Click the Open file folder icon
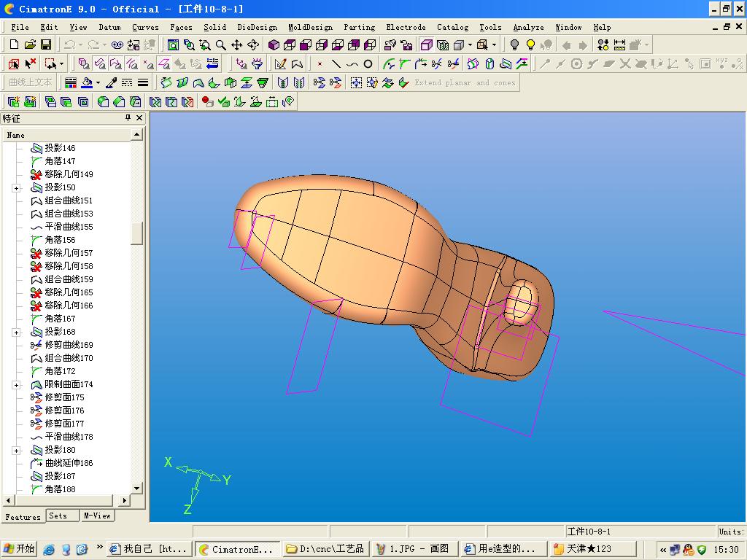Viewport: 747px width, 560px height. pyautogui.click(x=31, y=45)
